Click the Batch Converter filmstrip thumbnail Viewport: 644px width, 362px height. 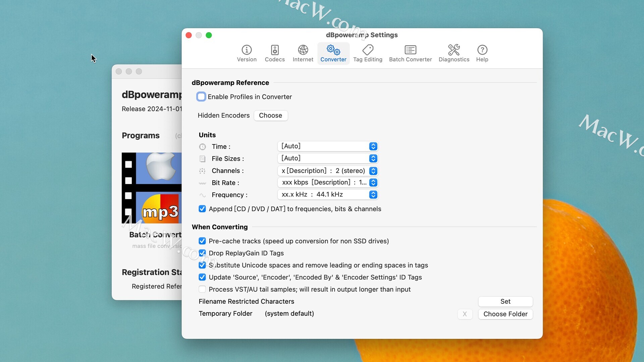click(152, 188)
